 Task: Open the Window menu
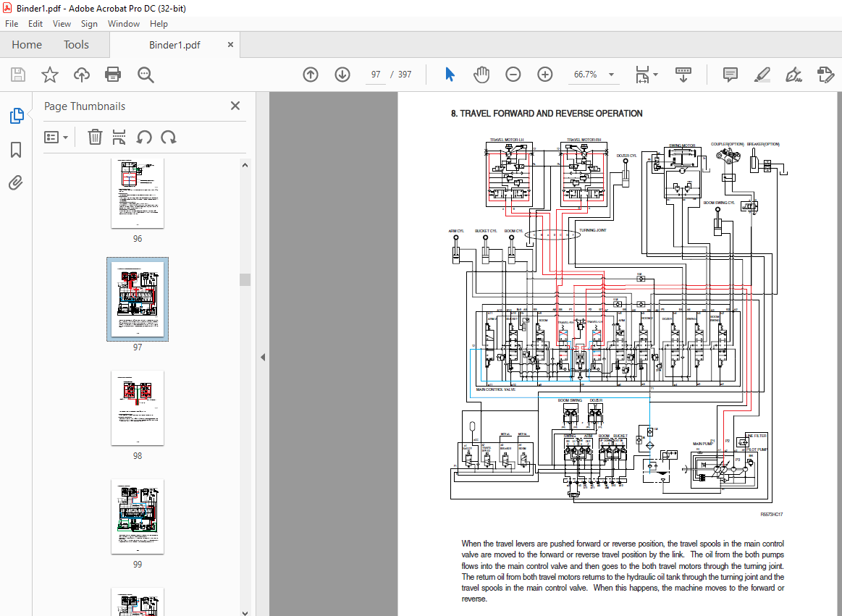124,24
